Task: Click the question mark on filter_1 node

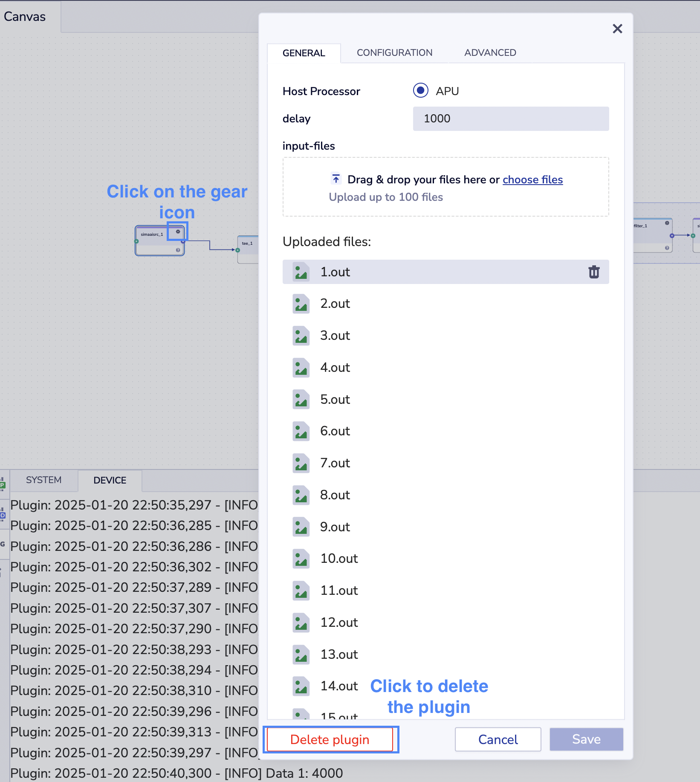Action: click(667, 248)
